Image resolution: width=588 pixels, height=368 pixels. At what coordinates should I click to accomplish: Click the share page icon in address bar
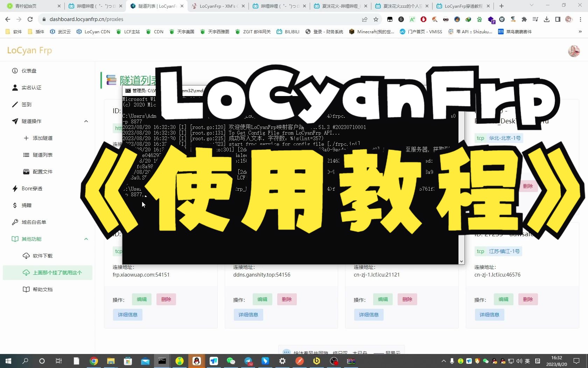(x=365, y=19)
